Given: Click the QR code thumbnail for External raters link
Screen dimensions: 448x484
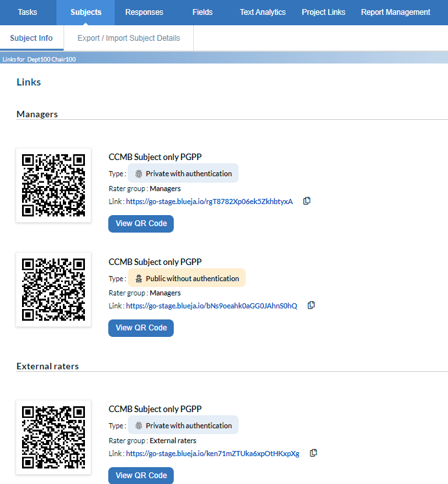Looking at the screenshot, I should pos(53,437).
